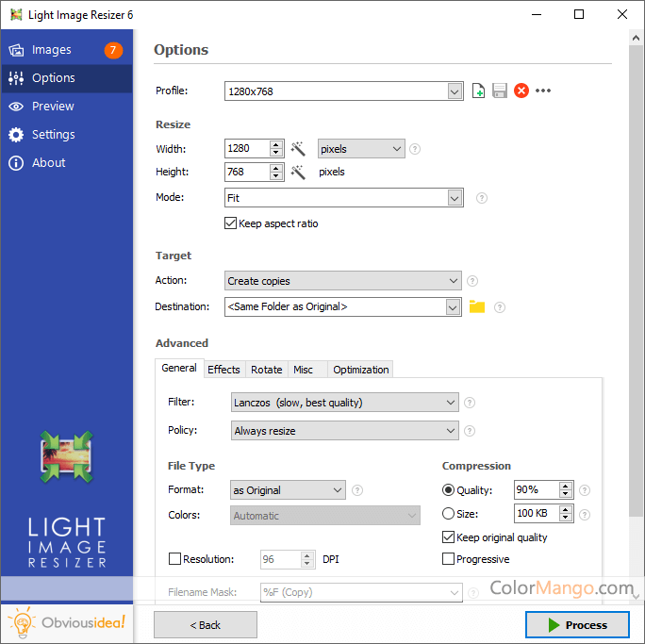
Task: Switch to the Rotate tab
Action: coord(267,370)
